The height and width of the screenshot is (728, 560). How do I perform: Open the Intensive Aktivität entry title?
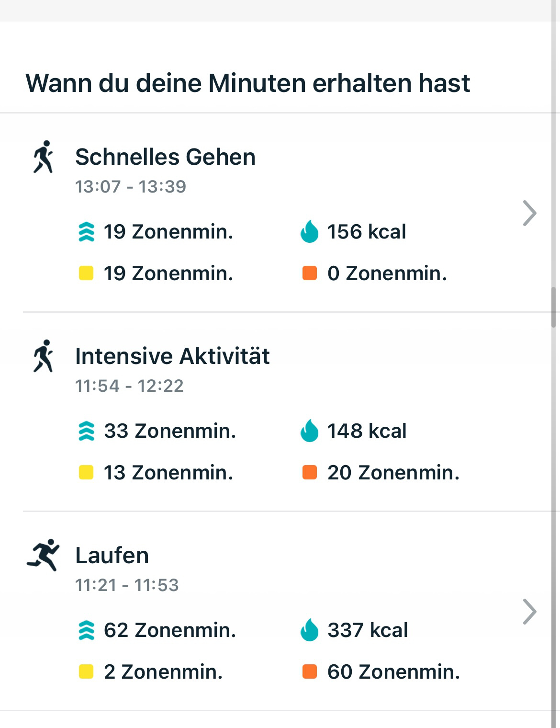172,356
